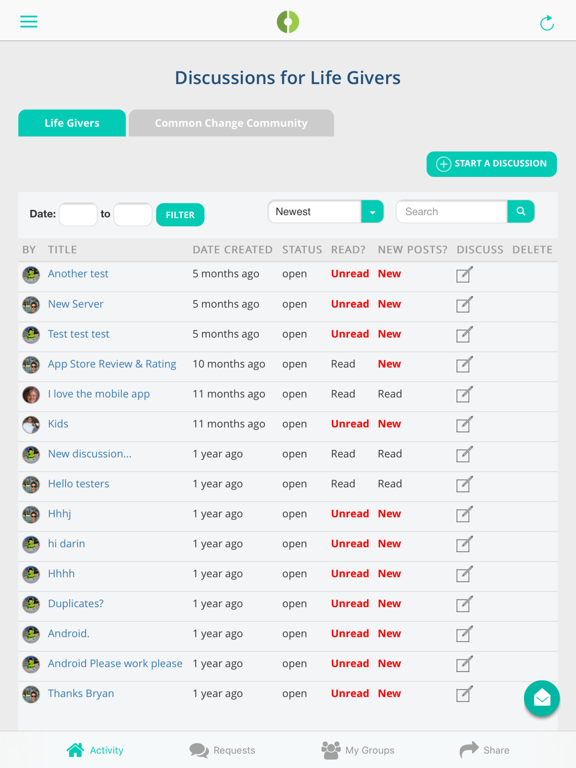Viewport: 576px width, 768px height.
Task: Switch to Life Givers tab
Action: coord(72,123)
